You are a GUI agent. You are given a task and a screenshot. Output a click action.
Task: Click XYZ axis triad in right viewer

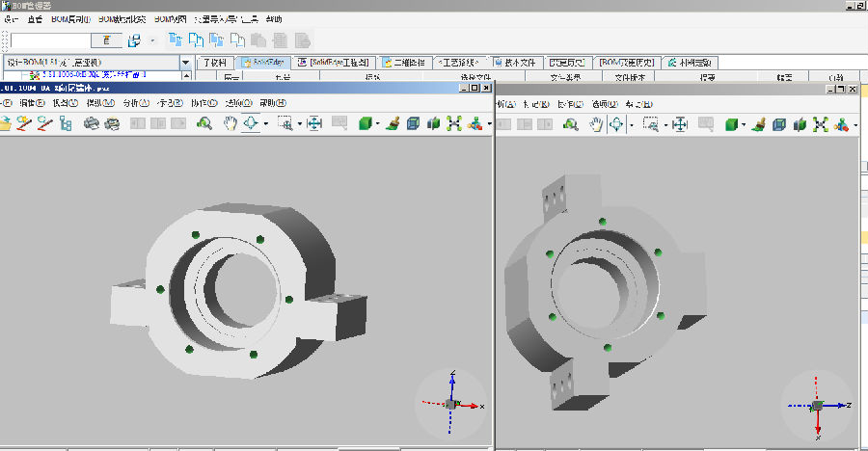818,407
